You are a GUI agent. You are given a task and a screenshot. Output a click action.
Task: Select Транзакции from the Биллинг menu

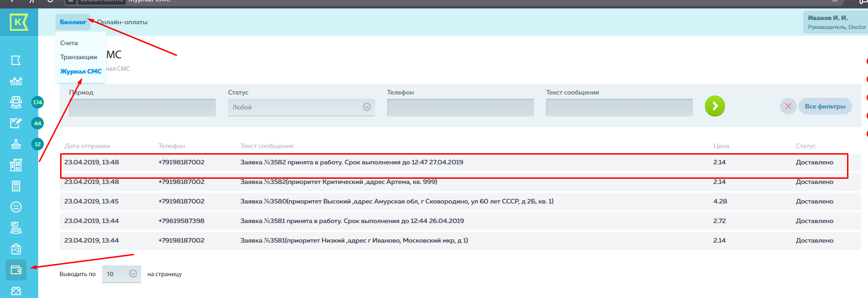tap(78, 57)
